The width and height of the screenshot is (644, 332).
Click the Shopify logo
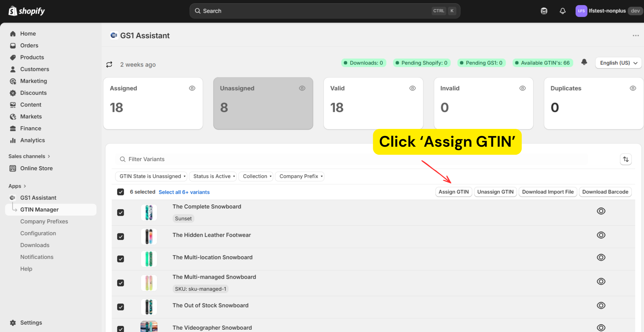coord(27,11)
